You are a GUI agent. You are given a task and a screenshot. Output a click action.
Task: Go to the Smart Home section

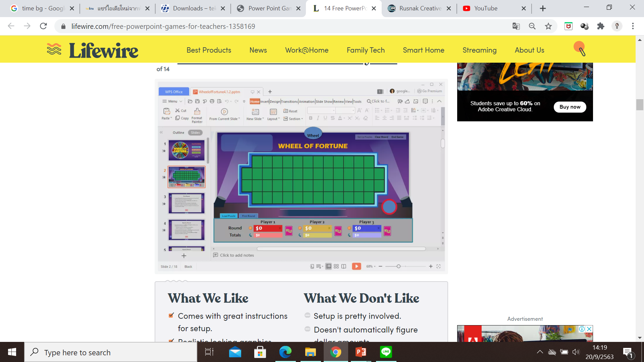pos(424,50)
